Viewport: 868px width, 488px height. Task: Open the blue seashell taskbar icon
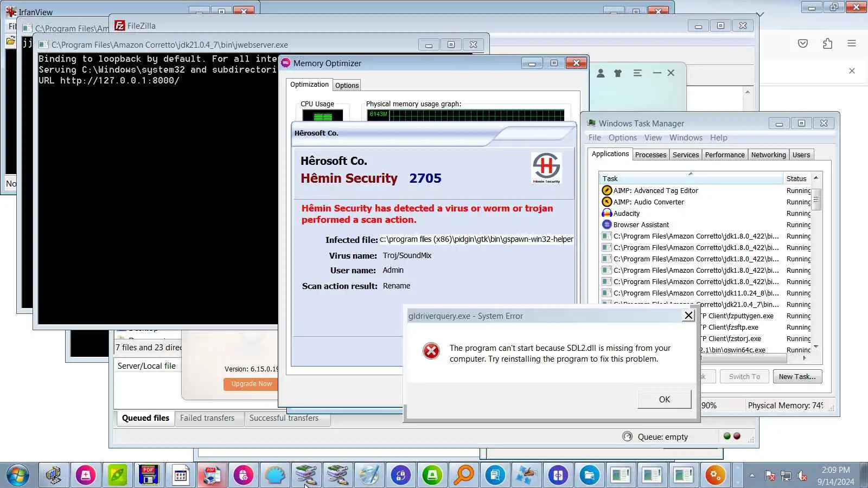coord(275,476)
